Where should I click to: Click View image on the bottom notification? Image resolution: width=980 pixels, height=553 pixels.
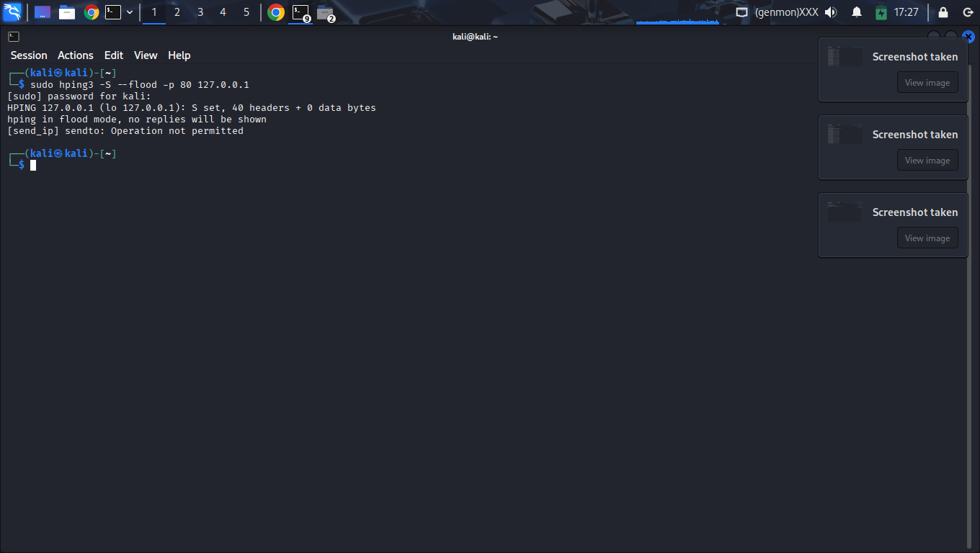tap(927, 238)
